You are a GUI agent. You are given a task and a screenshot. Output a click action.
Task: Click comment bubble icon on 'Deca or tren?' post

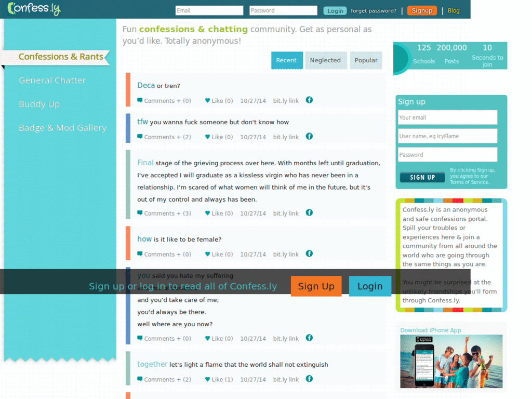point(140,100)
